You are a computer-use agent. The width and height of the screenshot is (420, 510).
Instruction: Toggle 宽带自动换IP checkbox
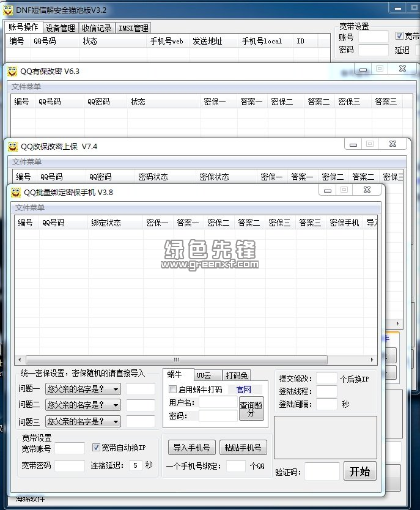[96, 447]
